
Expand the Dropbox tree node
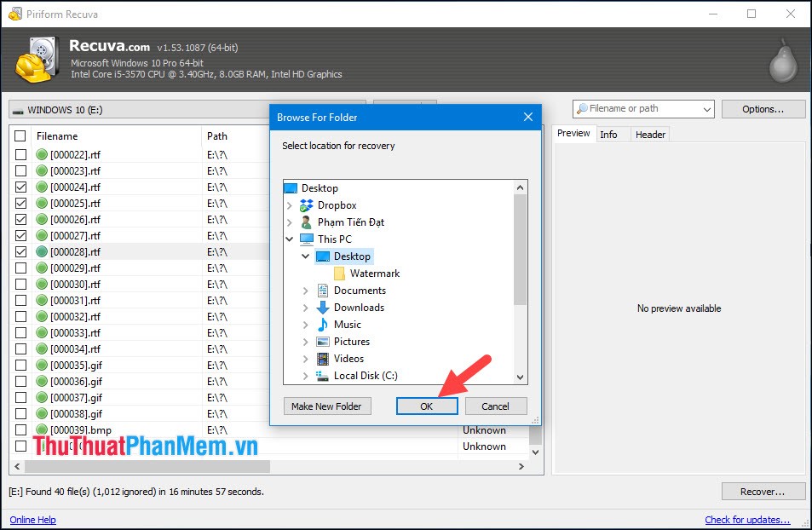(290, 205)
